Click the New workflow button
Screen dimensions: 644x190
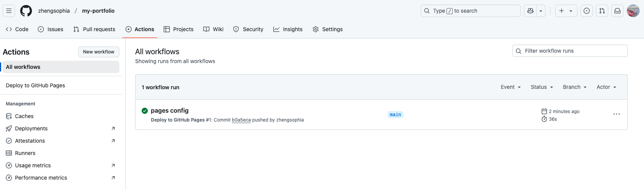point(99,52)
